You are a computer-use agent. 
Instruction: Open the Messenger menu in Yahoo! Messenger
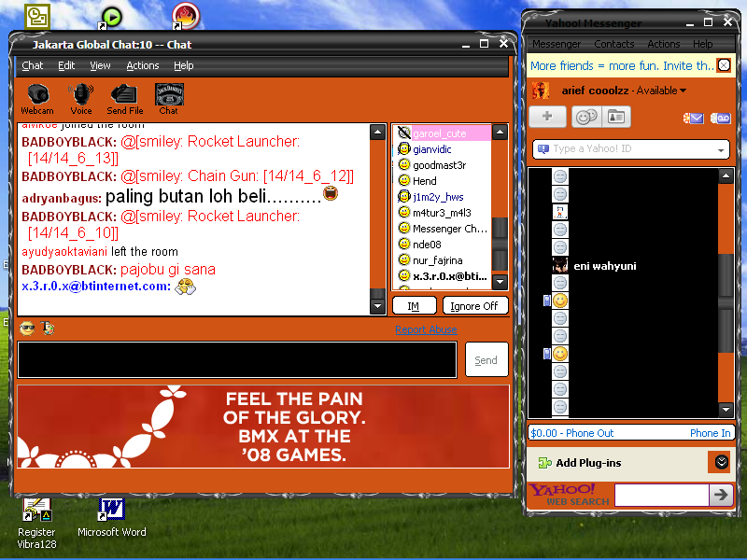557,44
